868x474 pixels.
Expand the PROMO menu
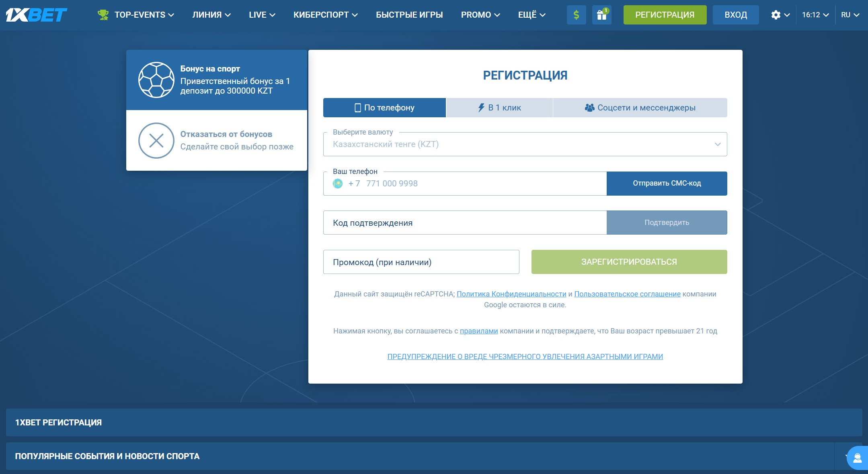pos(480,15)
